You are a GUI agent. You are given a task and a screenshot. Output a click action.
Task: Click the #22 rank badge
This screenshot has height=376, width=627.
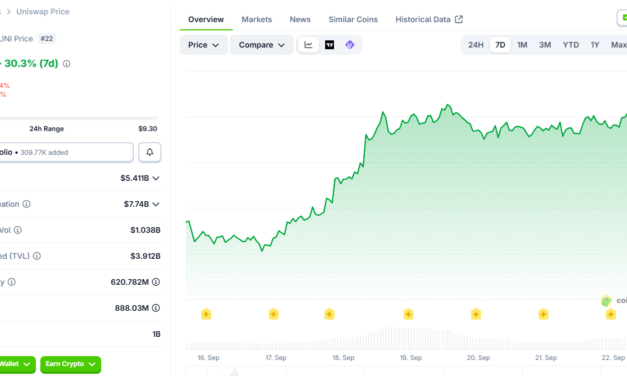[x=47, y=39]
